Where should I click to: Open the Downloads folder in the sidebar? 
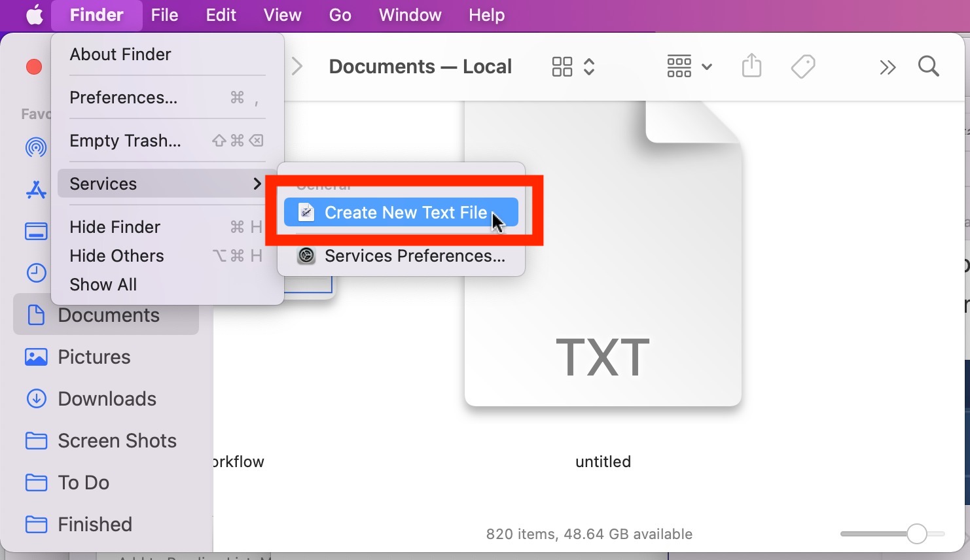pyautogui.click(x=107, y=398)
